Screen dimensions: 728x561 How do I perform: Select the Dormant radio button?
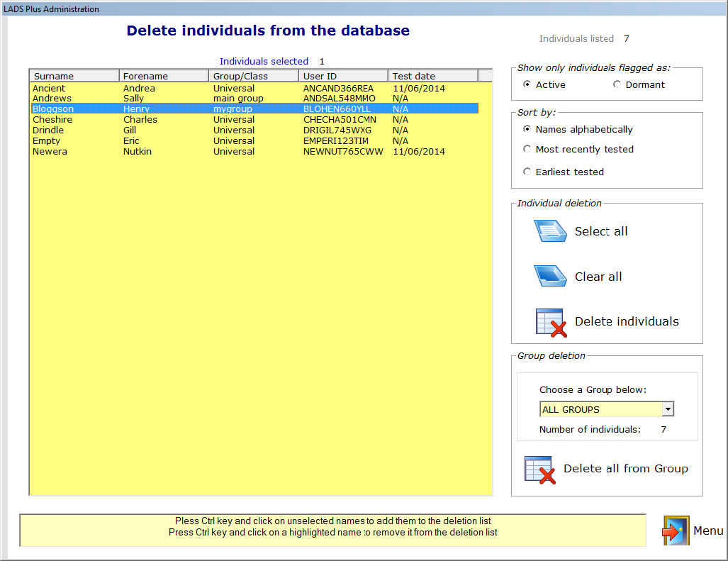coord(617,84)
